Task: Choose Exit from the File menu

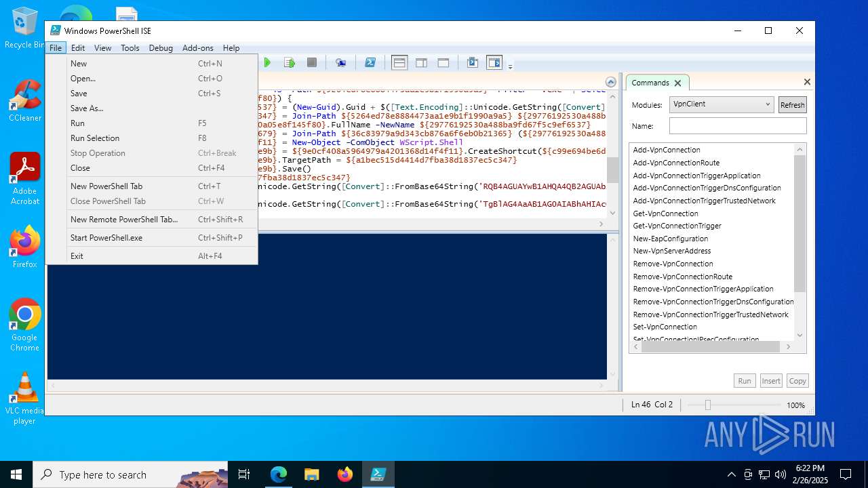Action: click(x=152, y=256)
